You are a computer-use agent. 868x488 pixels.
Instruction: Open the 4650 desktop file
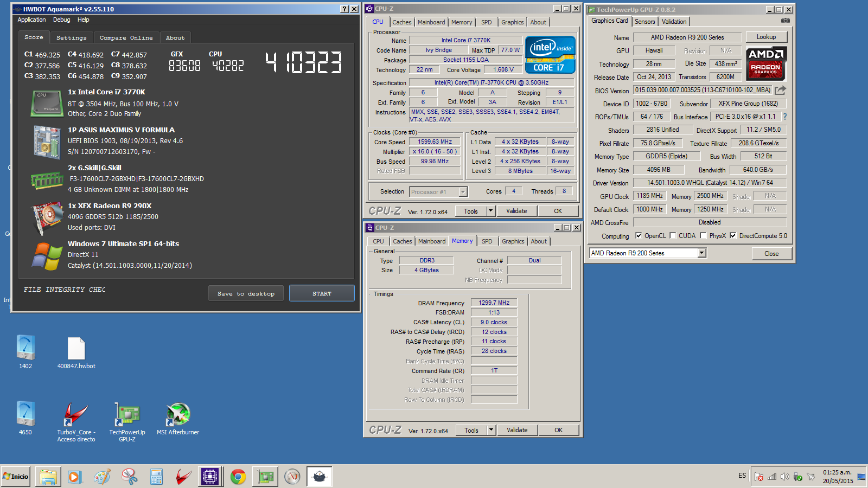[25, 418]
